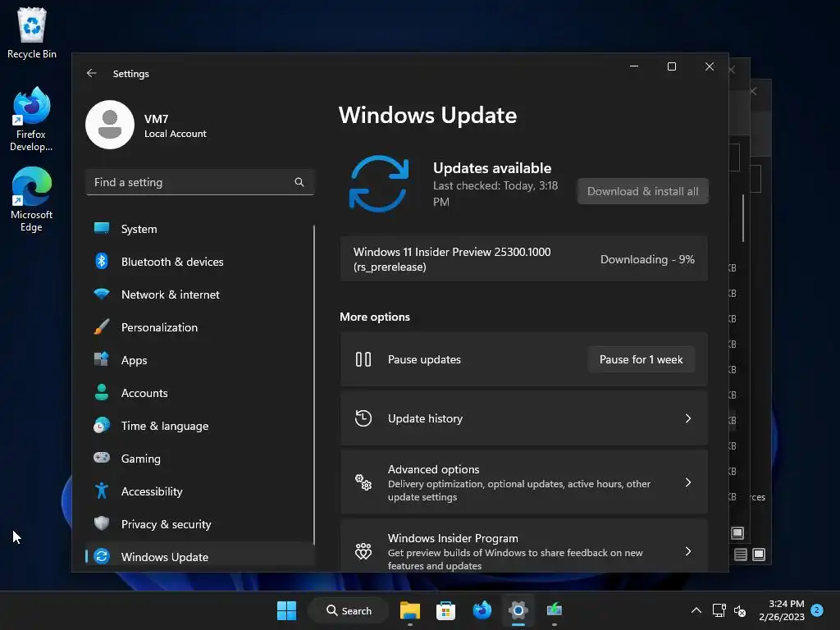Viewport: 840px width, 630px height.
Task: Click Download & install all button
Action: click(643, 191)
